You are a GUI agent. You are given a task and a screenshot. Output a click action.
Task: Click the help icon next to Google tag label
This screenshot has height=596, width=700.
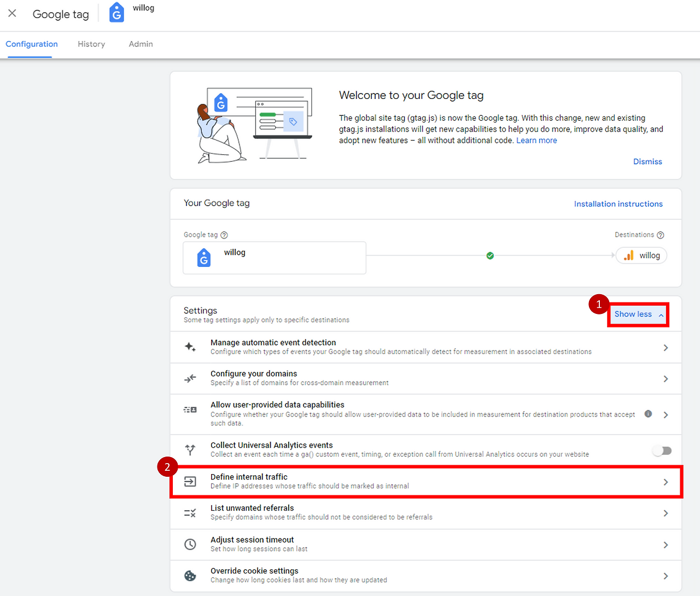coord(224,235)
